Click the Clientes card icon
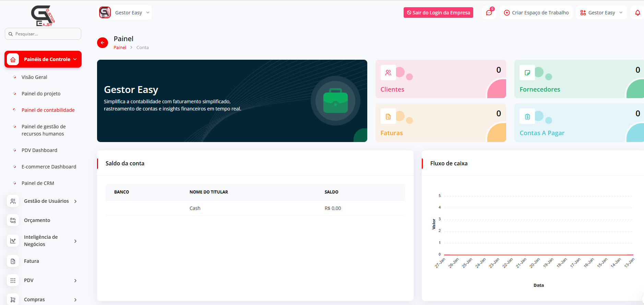 [388, 73]
